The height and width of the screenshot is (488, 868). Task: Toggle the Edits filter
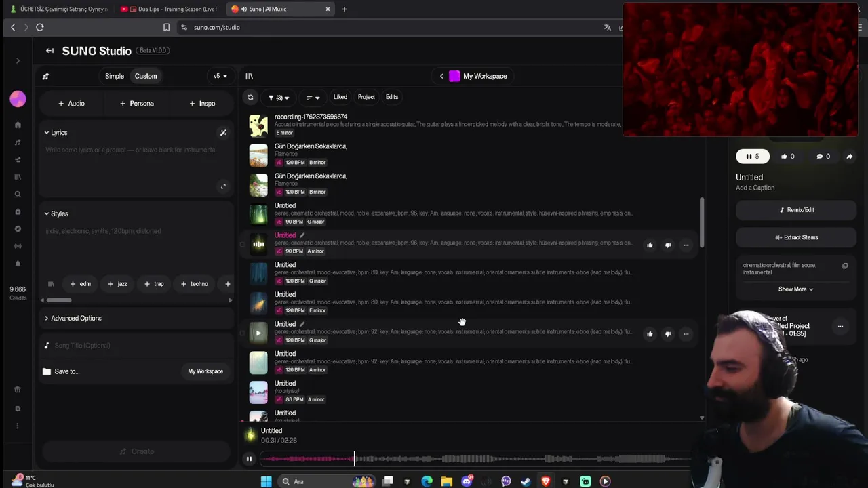coord(392,97)
